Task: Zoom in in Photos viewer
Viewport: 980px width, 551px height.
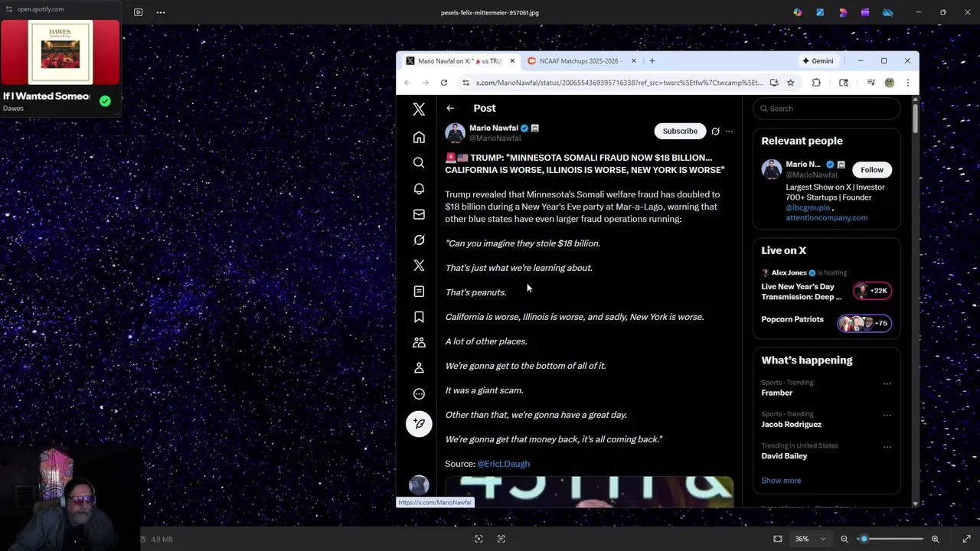Action: [x=935, y=539]
